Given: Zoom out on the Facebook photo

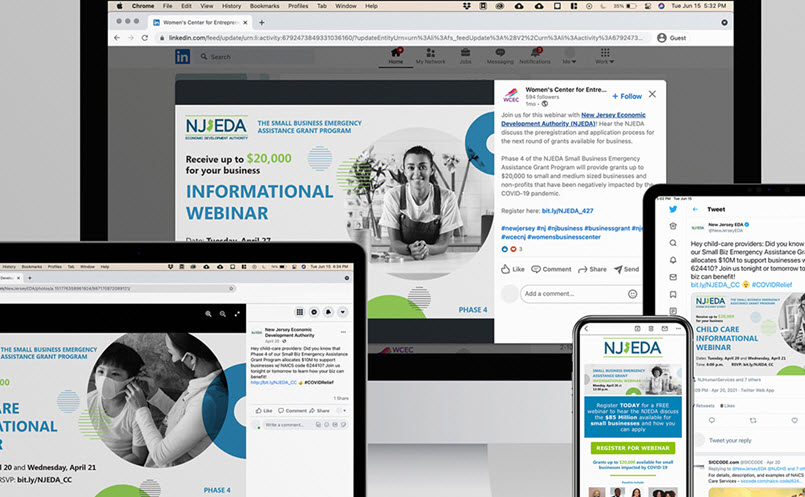Looking at the screenshot, I should pos(223,314).
